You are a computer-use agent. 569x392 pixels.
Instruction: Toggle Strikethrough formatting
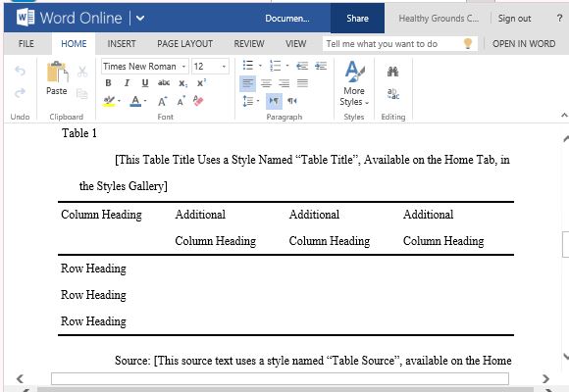pyautogui.click(x=164, y=83)
